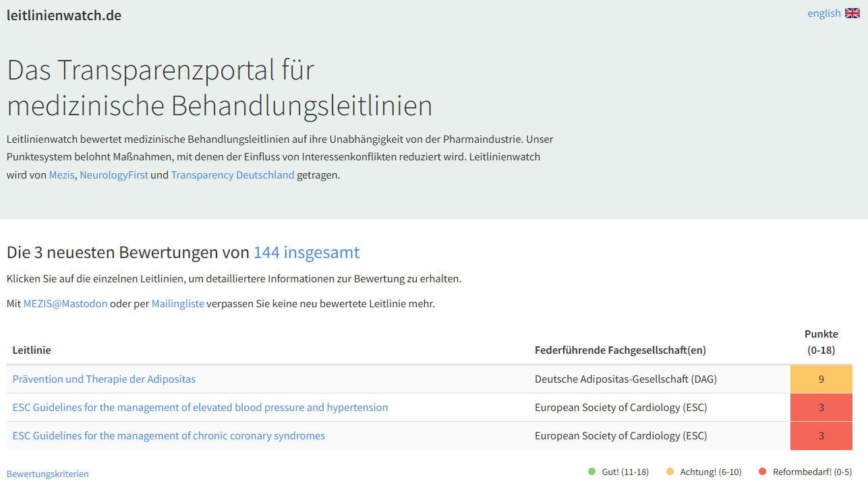Click the red Reformbedarf! legend dot

[x=763, y=472]
